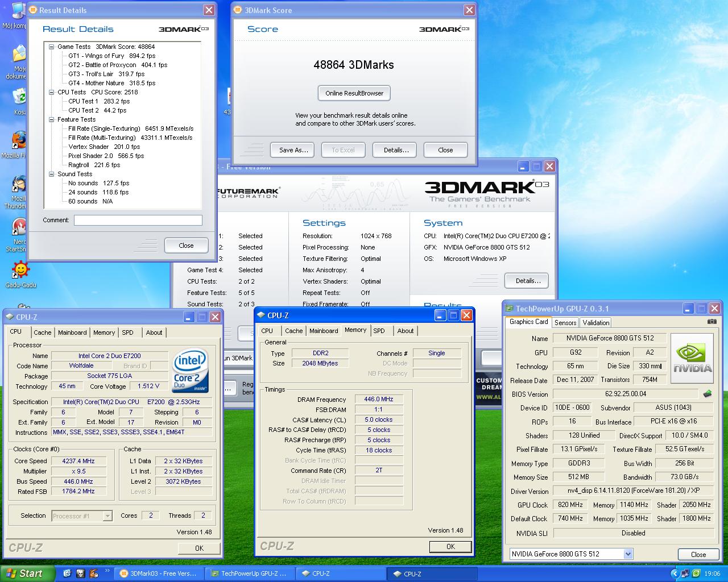Open the Mozilla Firefox desktop shortcut
Viewport: 728px width, 582px height.
tap(18, 141)
